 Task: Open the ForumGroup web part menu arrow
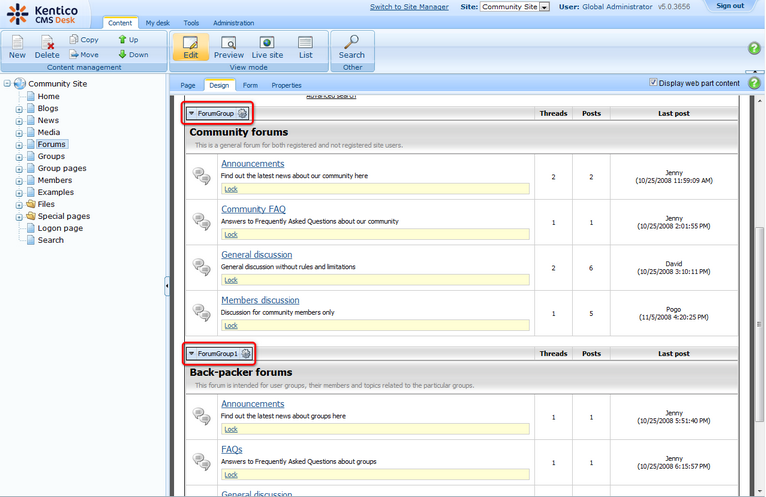pyautogui.click(x=192, y=114)
